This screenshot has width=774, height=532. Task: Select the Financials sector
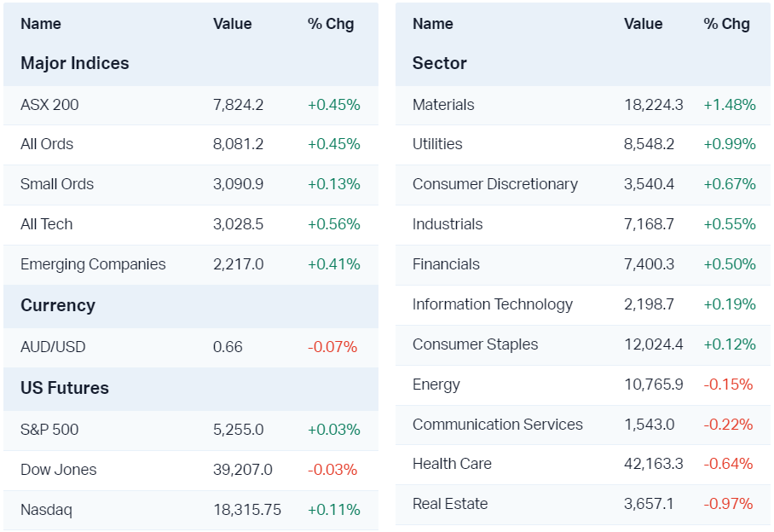446,264
